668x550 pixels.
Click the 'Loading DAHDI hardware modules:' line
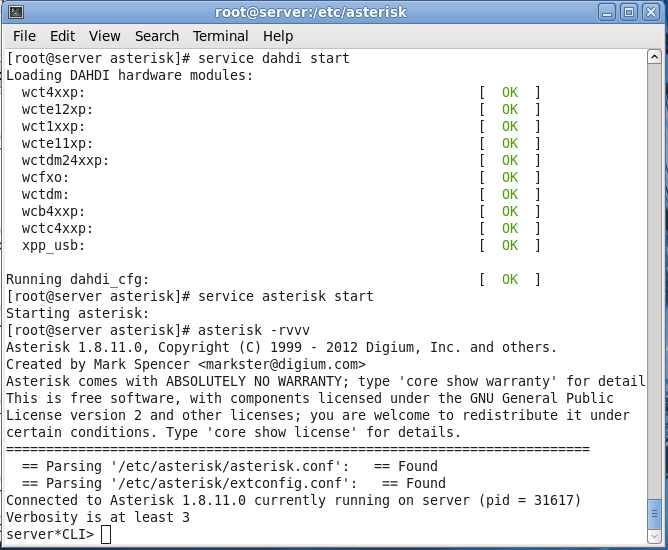tap(130, 75)
